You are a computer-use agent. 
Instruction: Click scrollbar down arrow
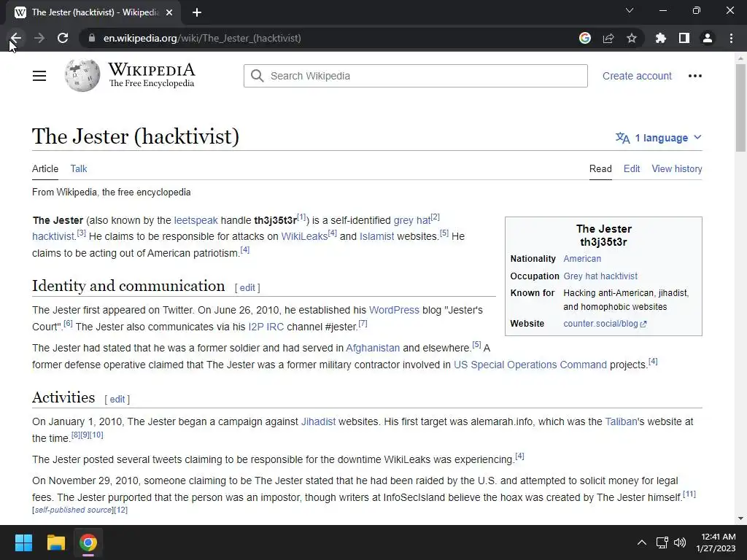pyautogui.click(x=740, y=518)
